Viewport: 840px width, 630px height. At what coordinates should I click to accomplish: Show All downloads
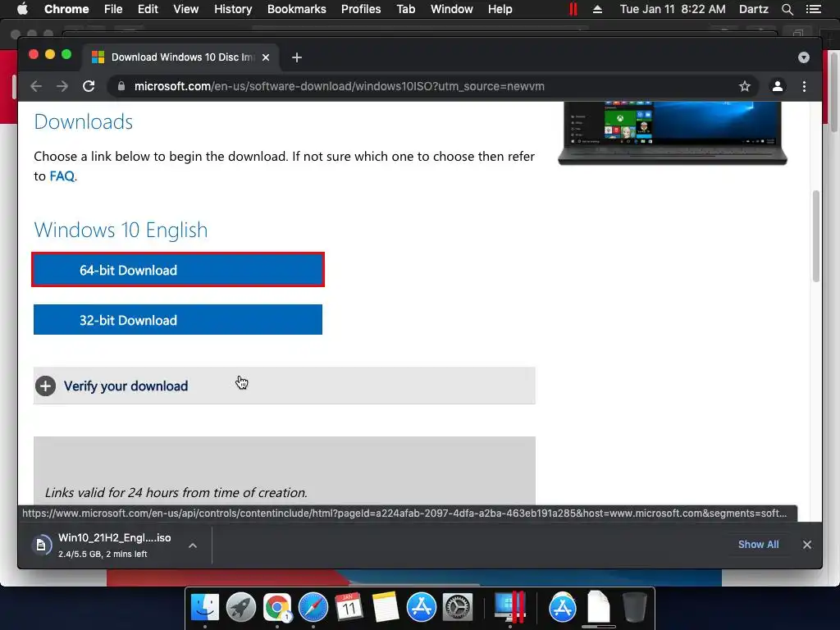coord(758,545)
